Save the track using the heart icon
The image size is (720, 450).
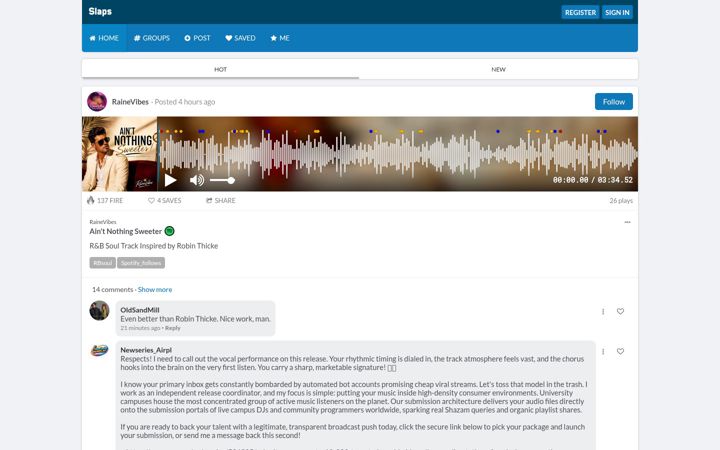[x=164, y=201]
